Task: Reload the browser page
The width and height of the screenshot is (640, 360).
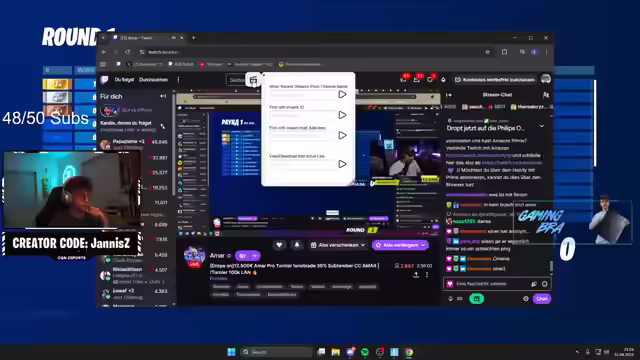Action: (x=128, y=52)
